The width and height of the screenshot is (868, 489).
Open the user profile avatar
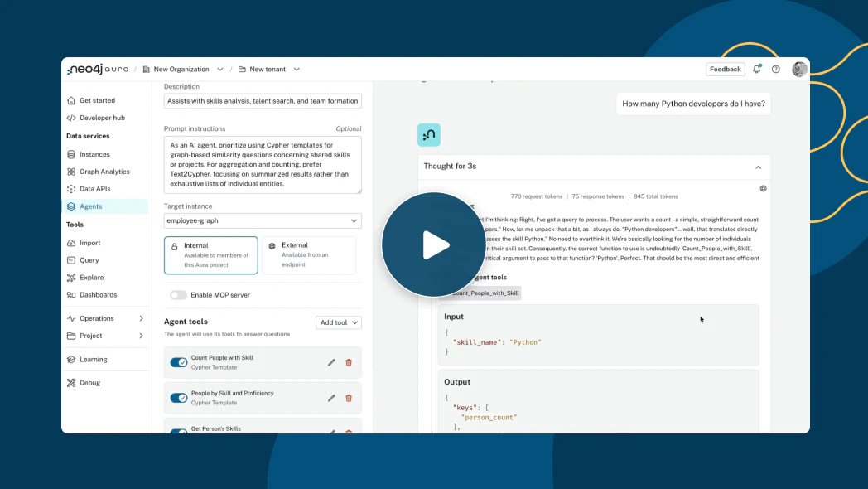799,70
